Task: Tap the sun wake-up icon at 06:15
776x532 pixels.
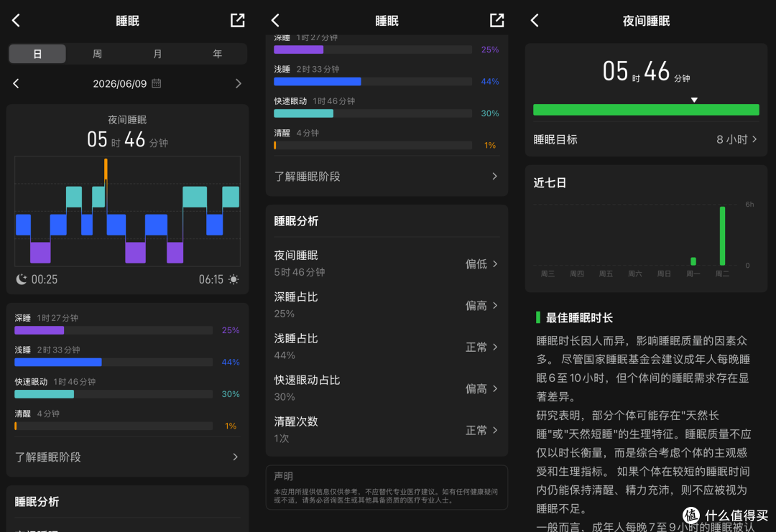Action: [234, 279]
